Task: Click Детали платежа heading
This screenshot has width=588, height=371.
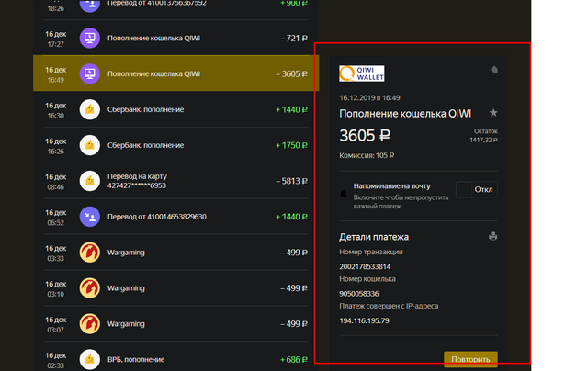Action: coord(374,237)
